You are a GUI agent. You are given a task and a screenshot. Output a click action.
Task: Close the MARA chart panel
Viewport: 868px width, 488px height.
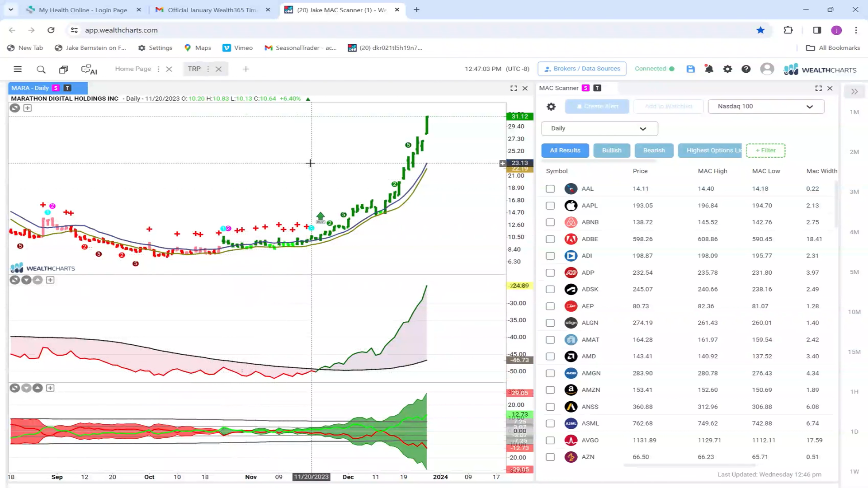pos(525,88)
